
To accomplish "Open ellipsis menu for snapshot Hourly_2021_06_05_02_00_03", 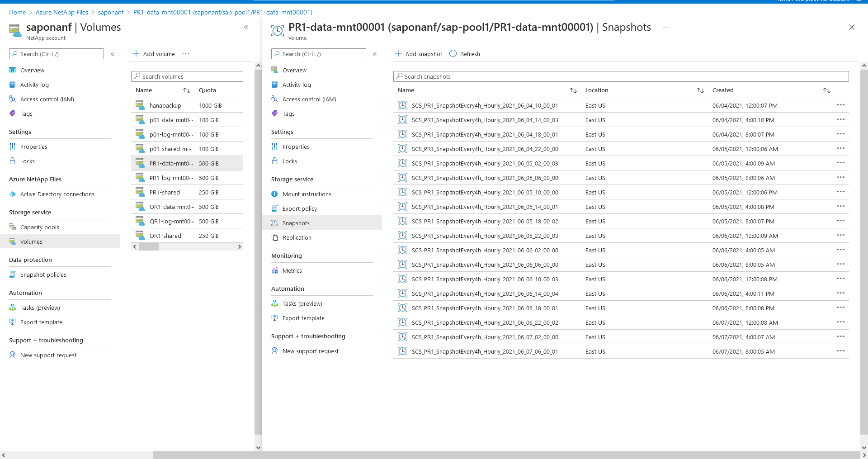I will point(840,163).
